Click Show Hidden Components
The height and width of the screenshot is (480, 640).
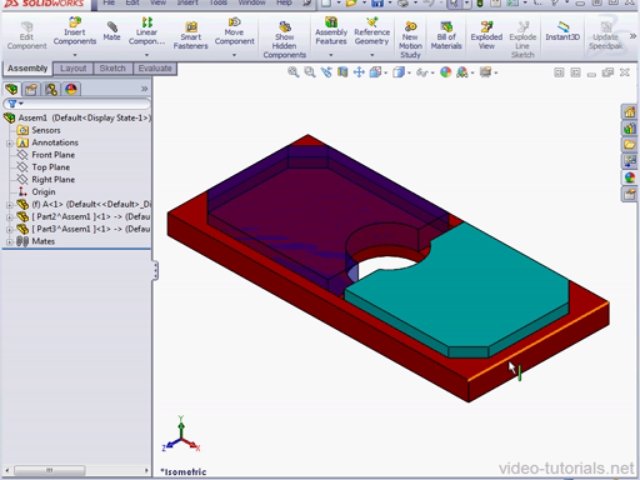(x=284, y=40)
